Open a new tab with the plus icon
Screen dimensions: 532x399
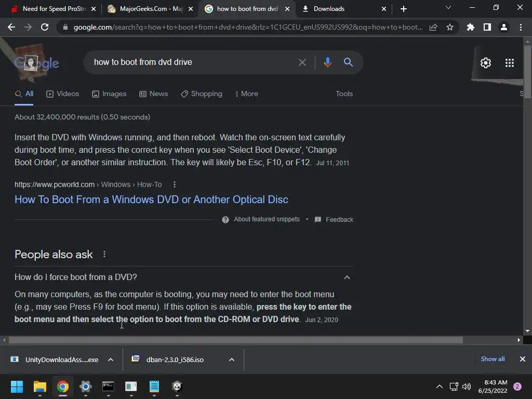(403, 9)
